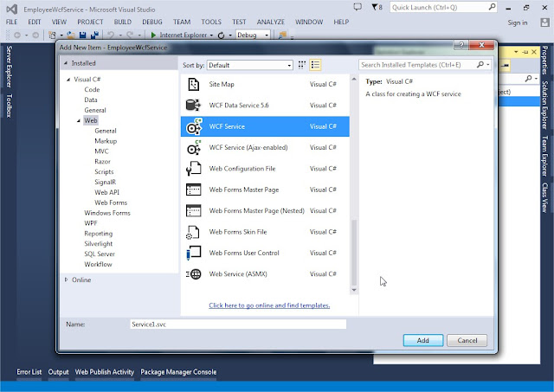This screenshot has width=554, height=392.
Task: Open the Sort by Default dropdown
Action: click(x=250, y=65)
